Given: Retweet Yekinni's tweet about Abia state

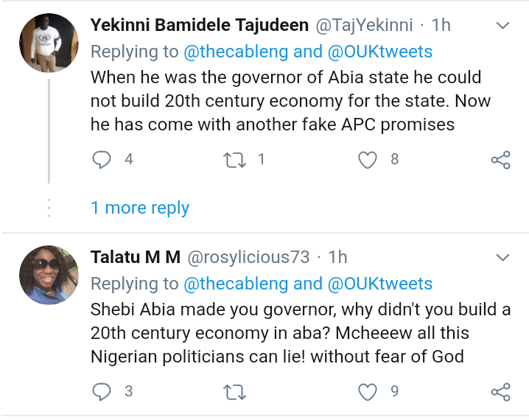Looking at the screenshot, I should pos(235,160).
